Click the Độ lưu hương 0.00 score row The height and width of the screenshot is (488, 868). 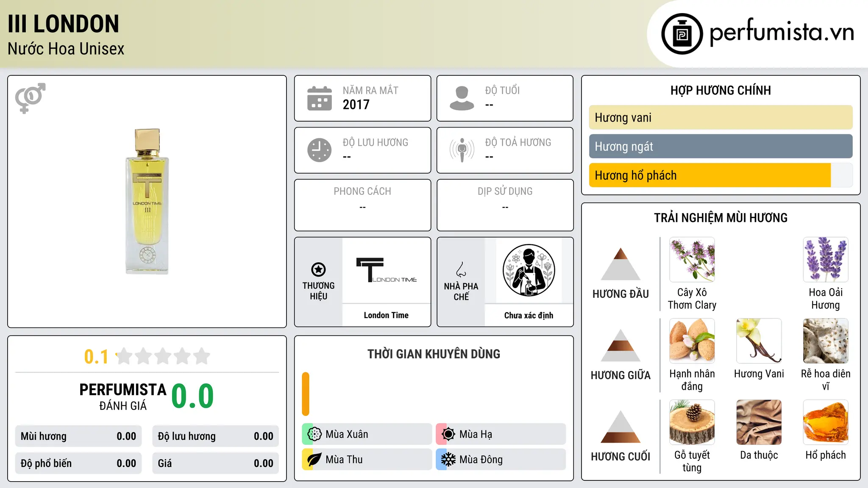[x=215, y=436]
